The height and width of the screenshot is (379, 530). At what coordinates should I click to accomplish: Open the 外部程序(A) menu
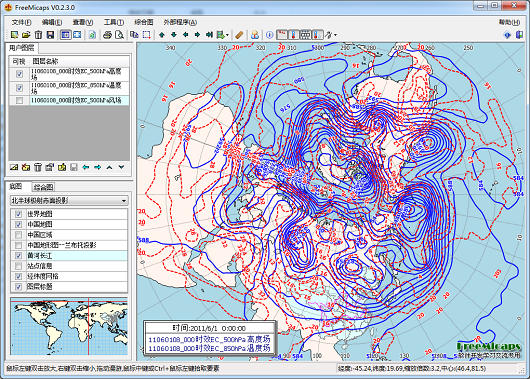point(180,22)
